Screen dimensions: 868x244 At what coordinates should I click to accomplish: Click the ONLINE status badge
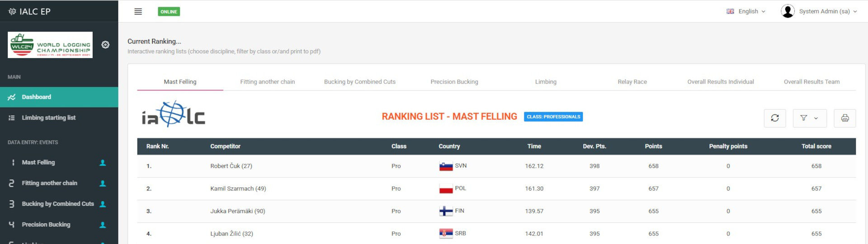click(169, 12)
